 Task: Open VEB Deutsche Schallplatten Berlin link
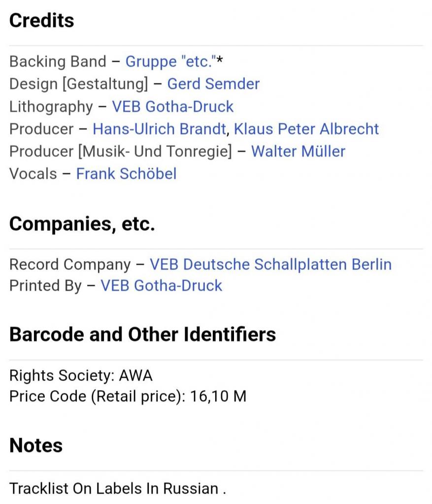point(270,264)
